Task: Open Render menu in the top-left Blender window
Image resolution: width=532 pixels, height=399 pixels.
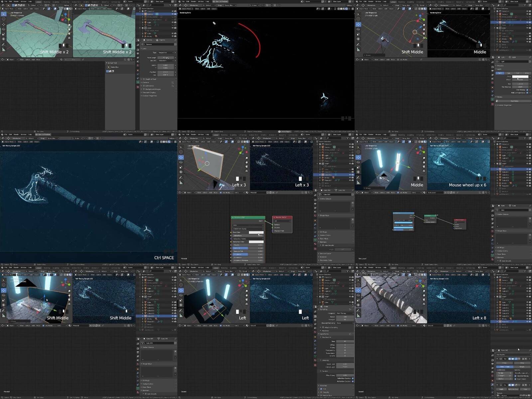Action: (x=16, y=1)
